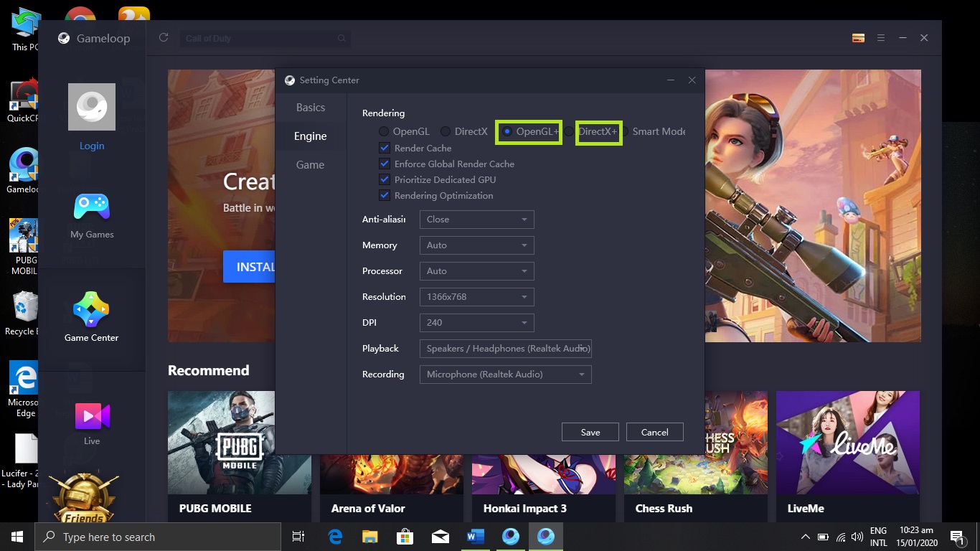This screenshot has height=551, width=980.
Task: Uncheck the Render Cache checkbox
Action: coord(385,148)
